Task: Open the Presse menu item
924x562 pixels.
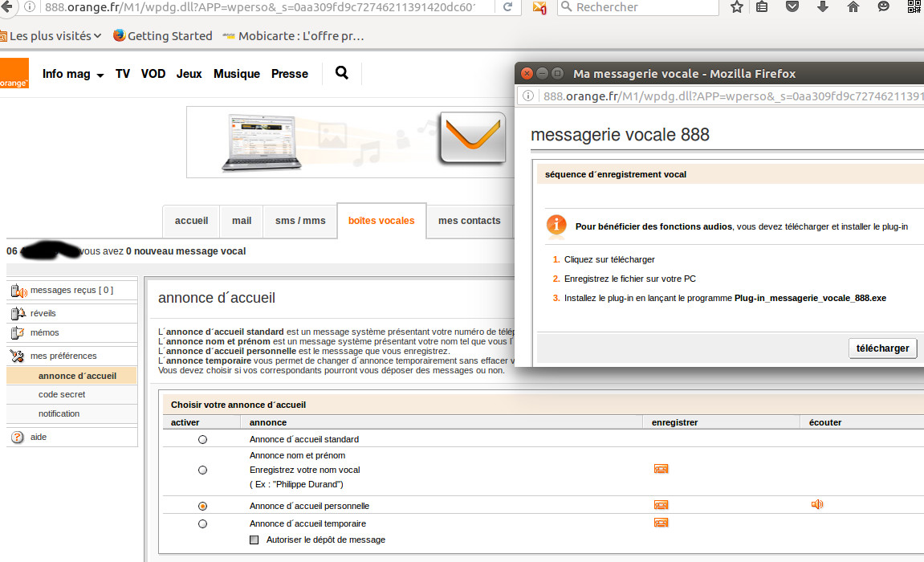Action: coord(290,74)
